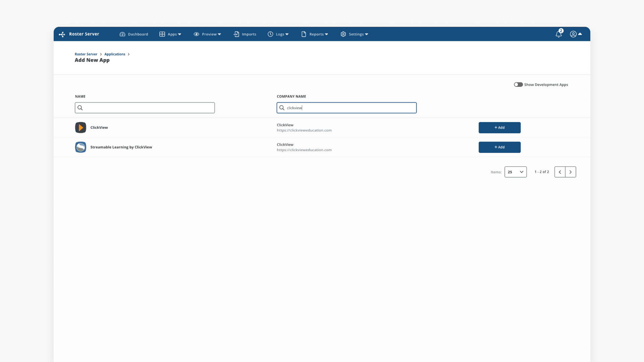Focus the Company Name search field
644x362 pixels.
pyautogui.click(x=346, y=108)
